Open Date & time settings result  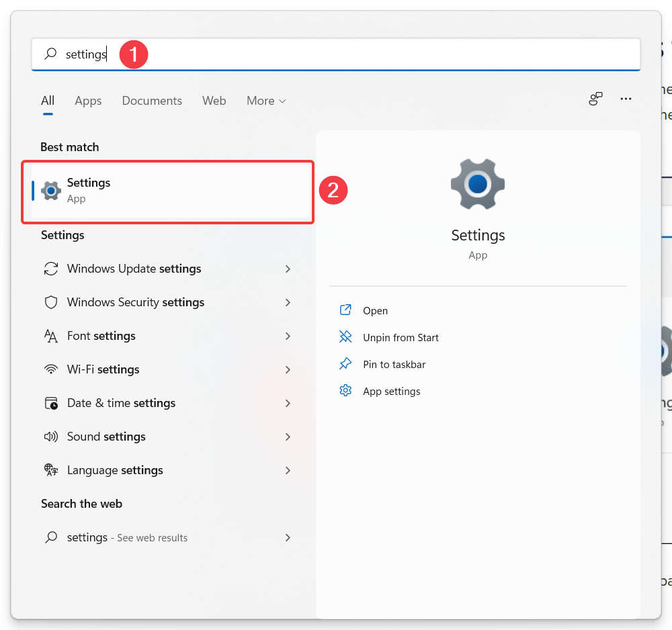pos(168,404)
